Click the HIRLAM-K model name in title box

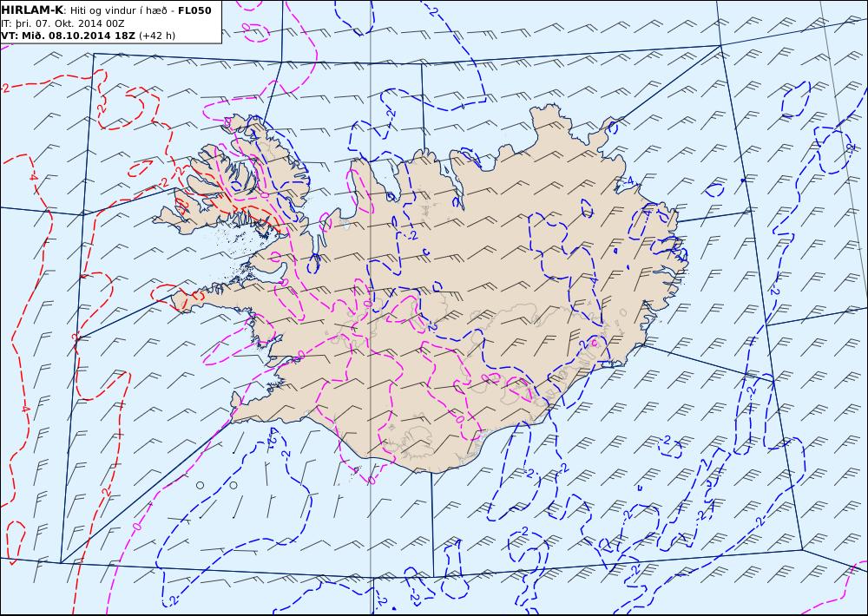(33, 10)
